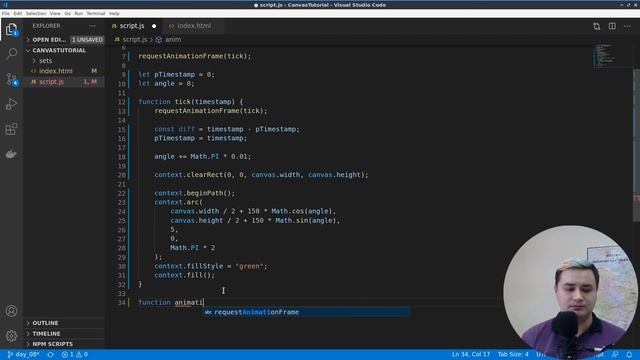Click the unsaved dot on script.js tab

[x=154, y=26]
